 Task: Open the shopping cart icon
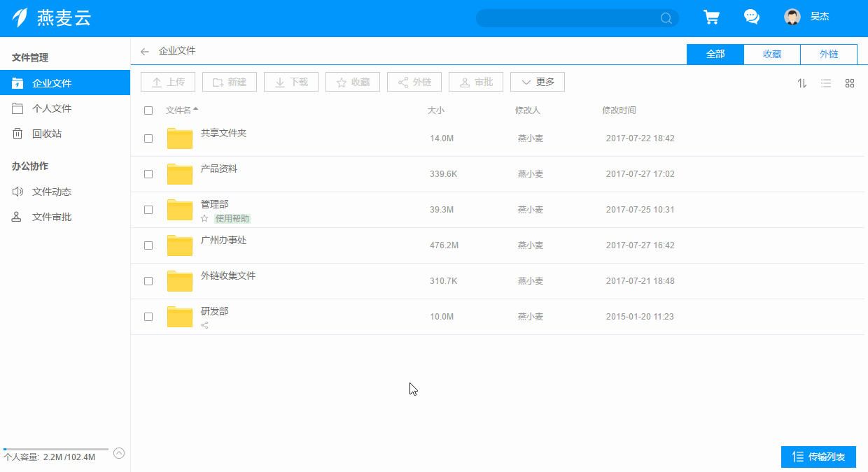tap(712, 15)
